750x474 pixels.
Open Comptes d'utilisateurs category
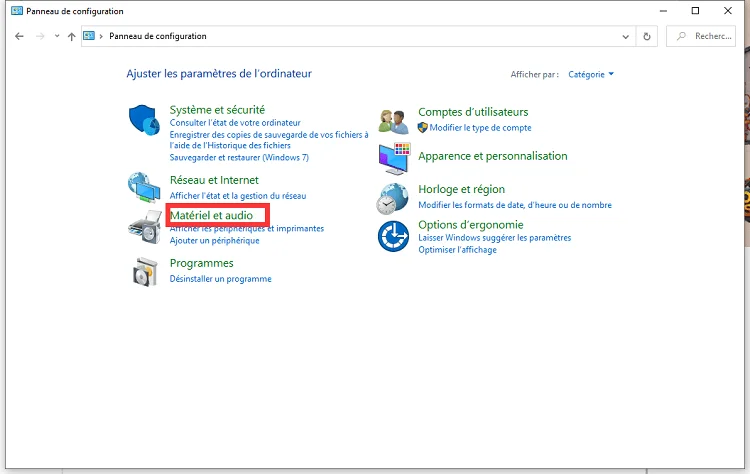(473, 112)
